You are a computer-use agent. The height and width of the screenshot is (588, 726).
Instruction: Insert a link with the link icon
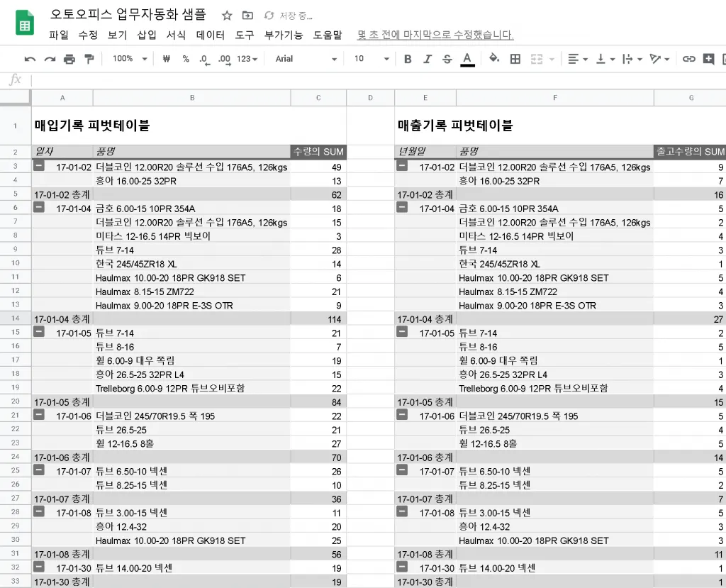click(689, 59)
